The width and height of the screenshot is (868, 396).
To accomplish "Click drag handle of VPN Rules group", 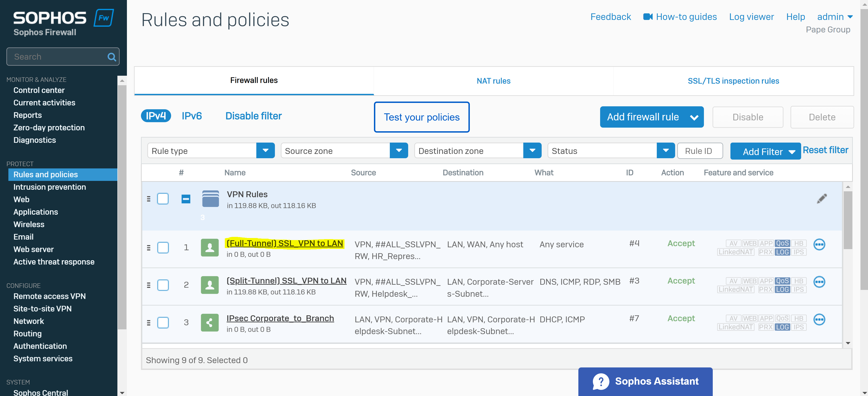I will tap(149, 199).
